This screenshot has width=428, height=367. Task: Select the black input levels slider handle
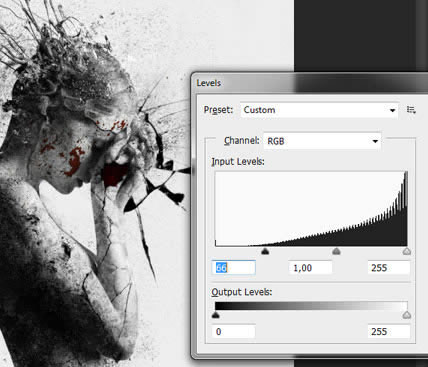coord(265,251)
